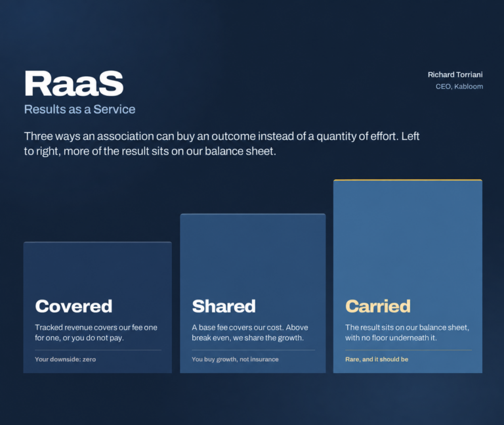Click the RaaS headline
The image size is (504, 425).
[x=74, y=83]
